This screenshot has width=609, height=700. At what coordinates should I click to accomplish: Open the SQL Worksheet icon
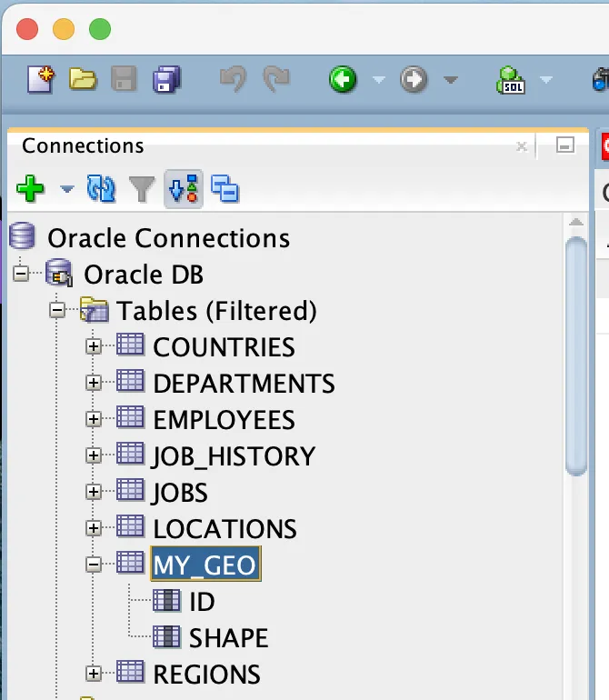(510, 80)
